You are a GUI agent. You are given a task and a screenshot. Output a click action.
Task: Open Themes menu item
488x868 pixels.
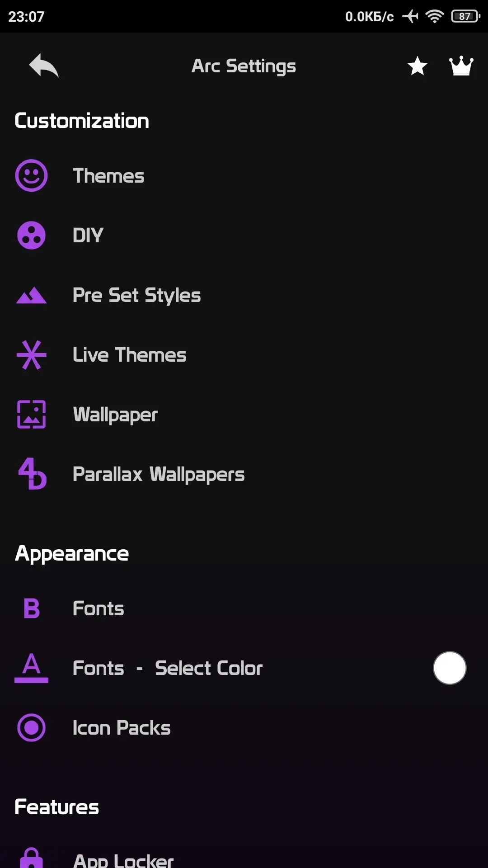(x=108, y=176)
